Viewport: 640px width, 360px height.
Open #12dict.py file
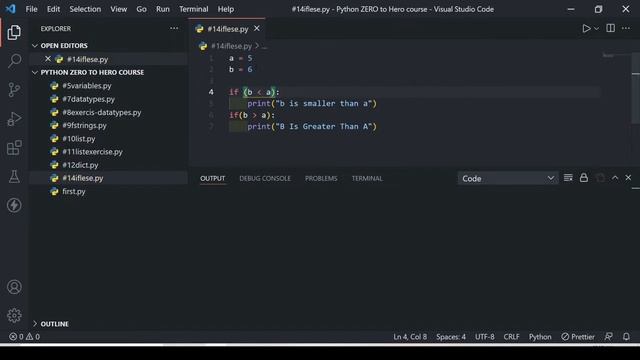coord(80,165)
